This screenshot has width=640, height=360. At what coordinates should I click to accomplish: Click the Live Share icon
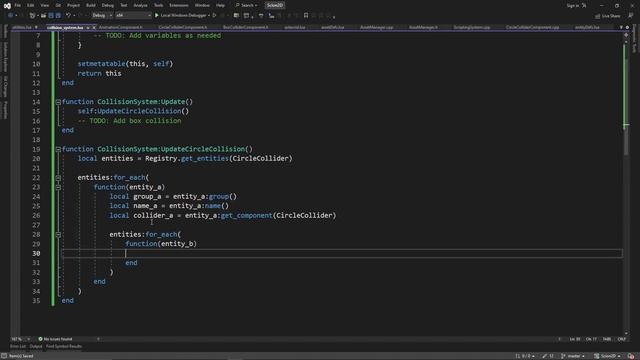pos(598,16)
